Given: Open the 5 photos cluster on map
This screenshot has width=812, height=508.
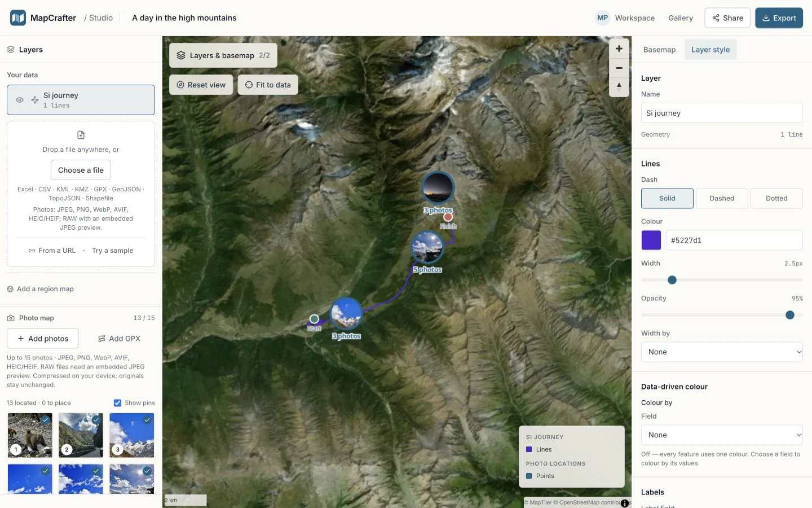Looking at the screenshot, I should pyautogui.click(x=427, y=247).
